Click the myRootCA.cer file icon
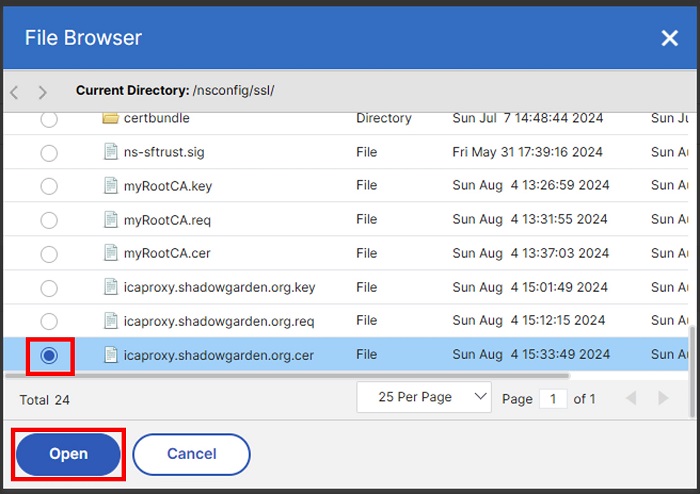 (x=111, y=253)
